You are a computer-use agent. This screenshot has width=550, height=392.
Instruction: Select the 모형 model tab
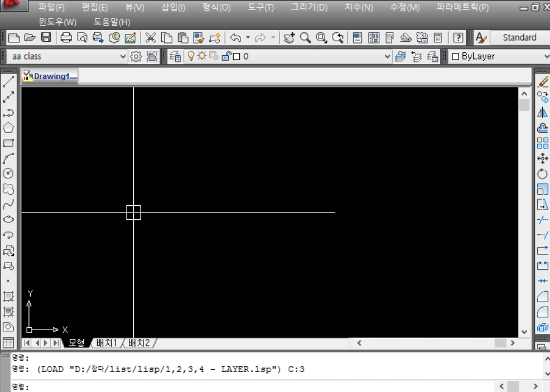(76, 343)
